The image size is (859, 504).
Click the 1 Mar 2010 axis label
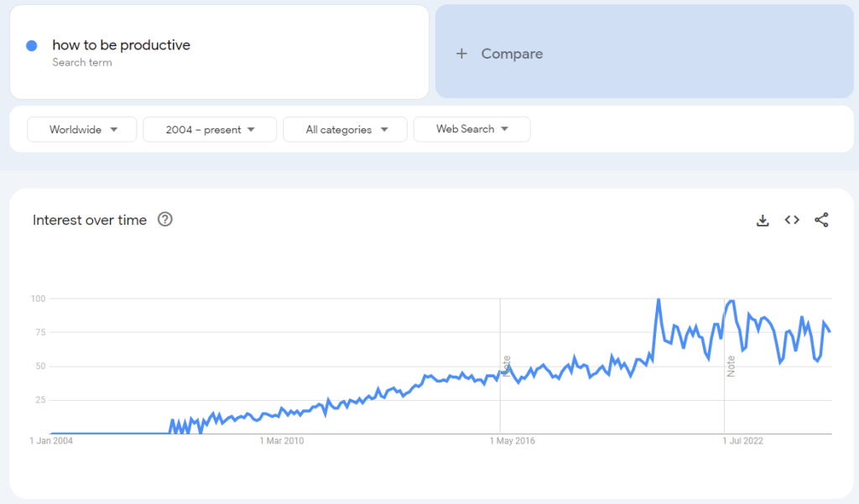(x=282, y=441)
